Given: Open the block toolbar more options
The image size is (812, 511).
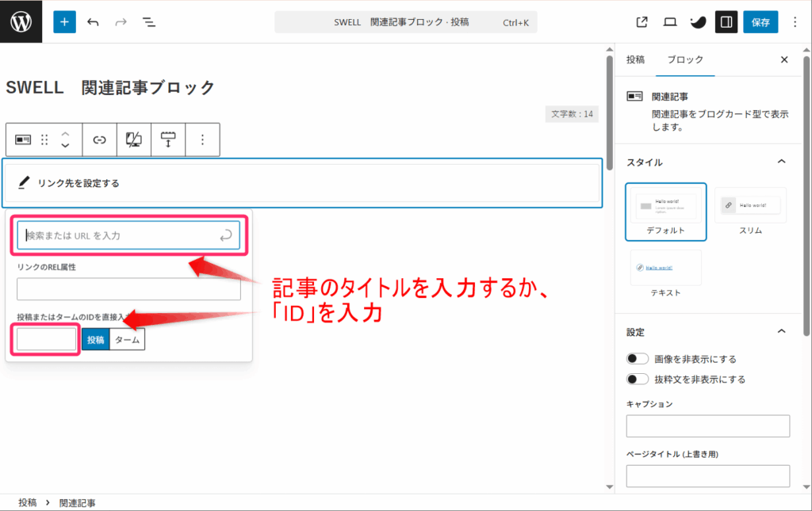Looking at the screenshot, I should click(202, 139).
